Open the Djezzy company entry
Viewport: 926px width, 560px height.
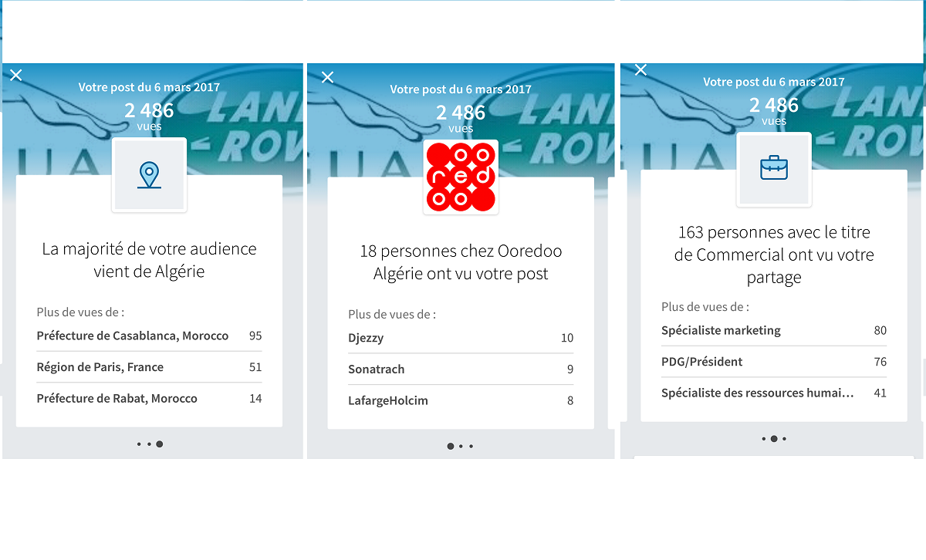[461, 338]
